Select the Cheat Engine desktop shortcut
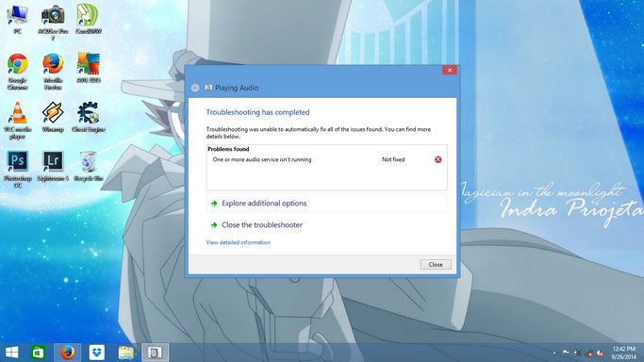 click(89, 117)
